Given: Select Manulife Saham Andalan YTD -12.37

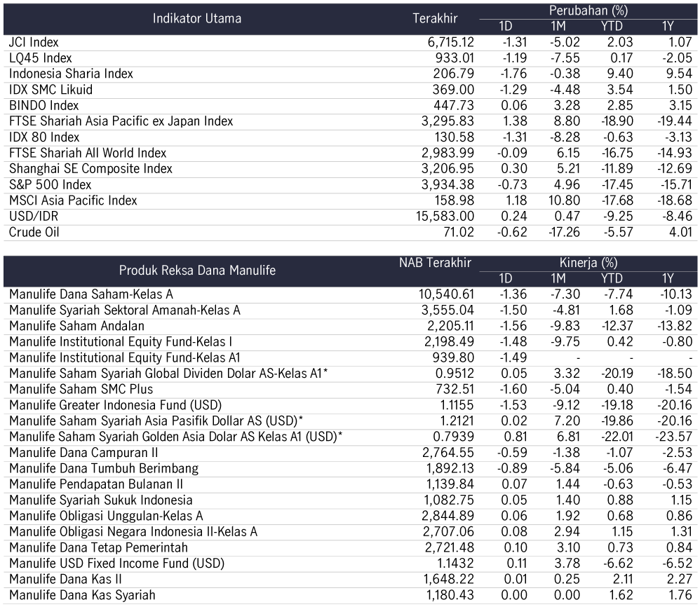Looking at the screenshot, I should [x=617, y=326].
